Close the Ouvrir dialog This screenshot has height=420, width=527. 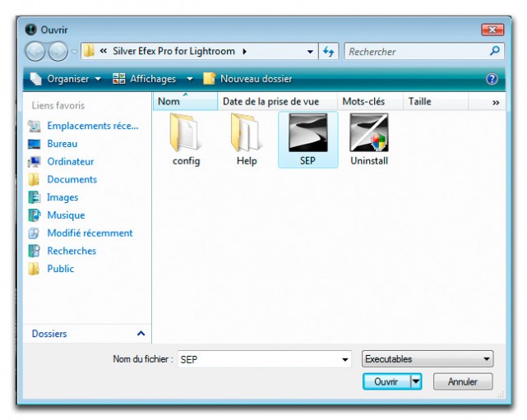[492, 30]
